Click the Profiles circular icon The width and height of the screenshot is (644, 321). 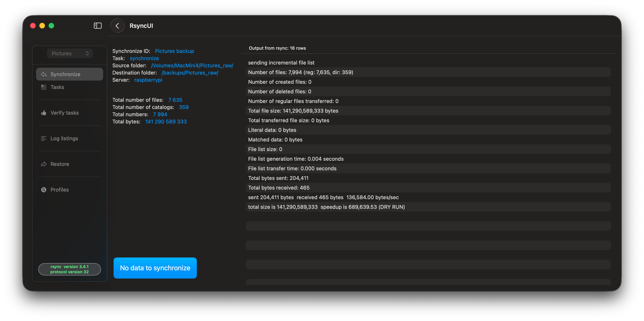click(44, 190)
